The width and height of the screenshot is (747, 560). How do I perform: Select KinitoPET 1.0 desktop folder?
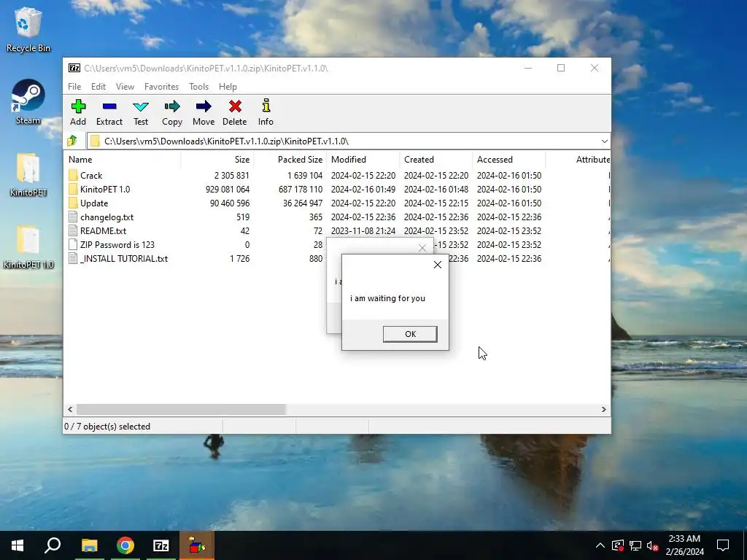(x=28, y=247)
